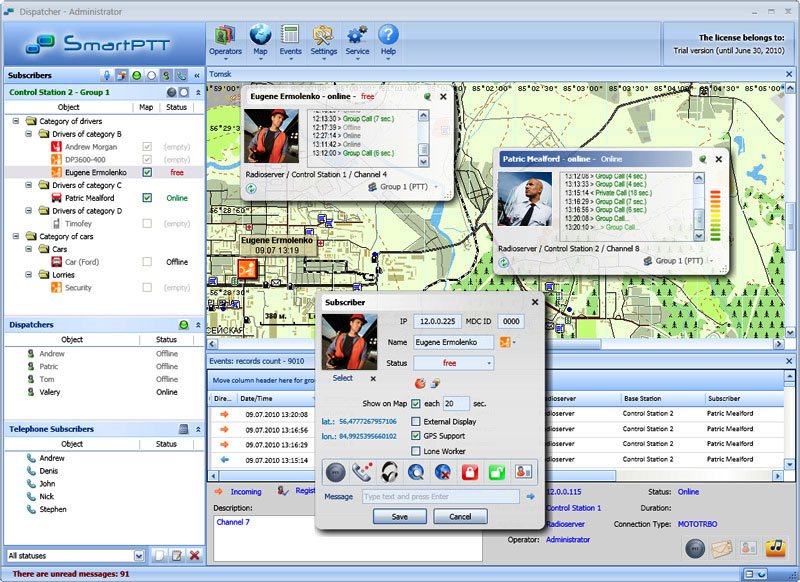Click the Save button
The width and height of the screenshot is (800, 582).
400,517
